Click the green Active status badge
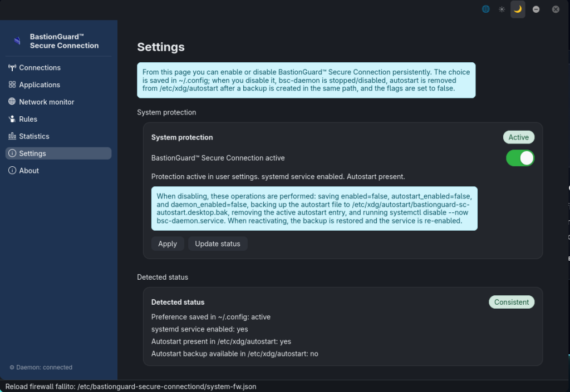The image size is (570, 392). (x=518, y=137)
